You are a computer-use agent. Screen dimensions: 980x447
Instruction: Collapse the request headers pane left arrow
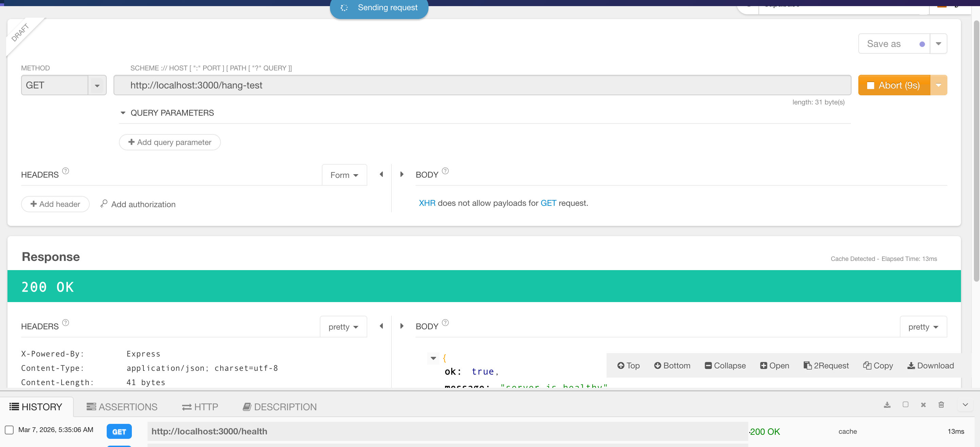click(x=381, y=175)
